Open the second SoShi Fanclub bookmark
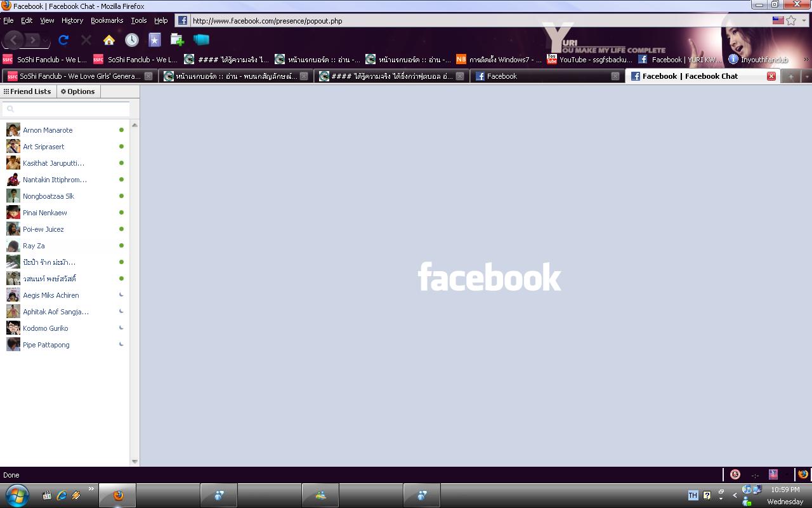The image size is (812, 508). [x=136, y=60]
